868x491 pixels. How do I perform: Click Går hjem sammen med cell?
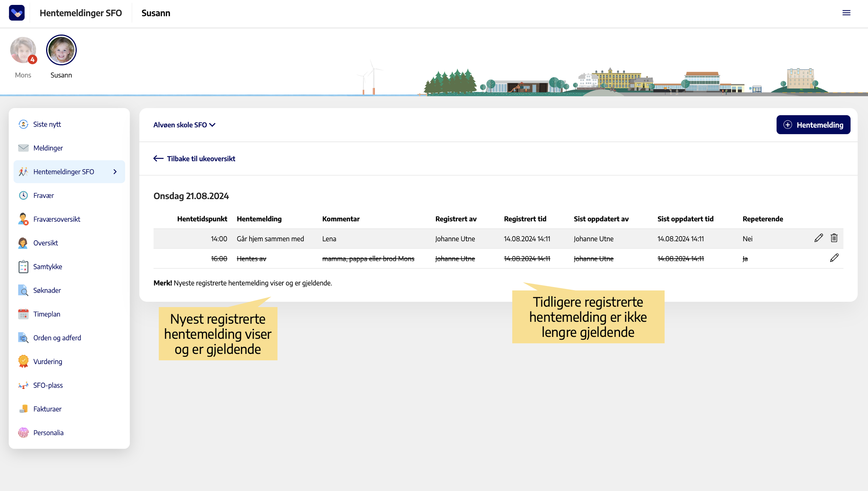tap(270, 239)
